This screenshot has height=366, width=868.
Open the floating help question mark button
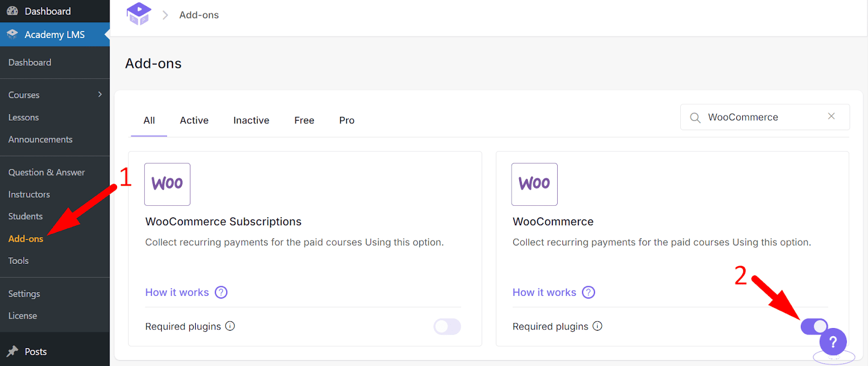click(x=833, y=342)
